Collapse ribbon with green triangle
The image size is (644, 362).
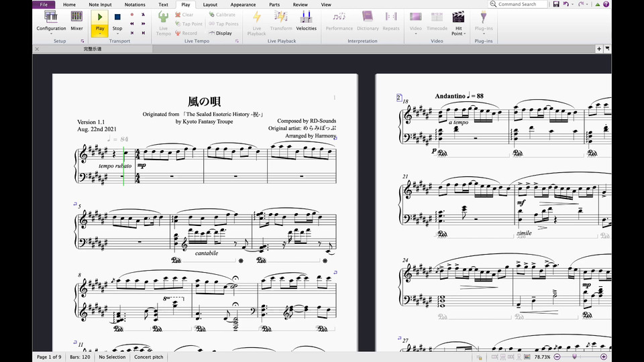(598, 4)
